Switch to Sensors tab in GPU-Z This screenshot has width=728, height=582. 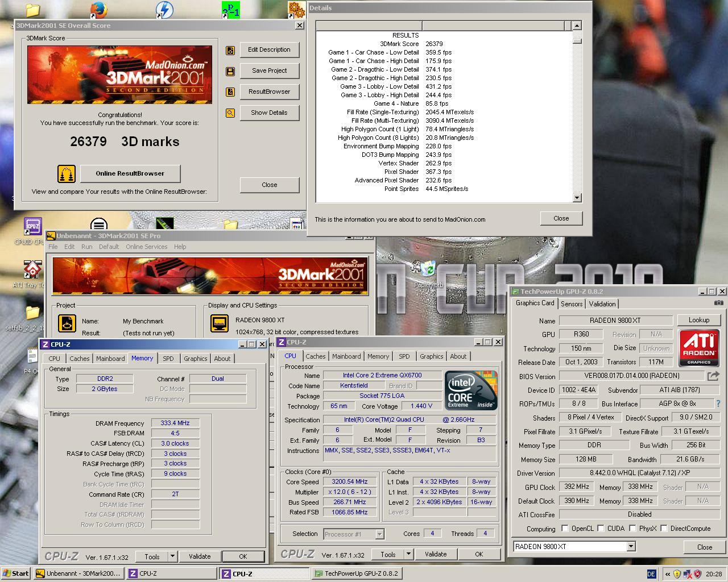click(572, 304)
